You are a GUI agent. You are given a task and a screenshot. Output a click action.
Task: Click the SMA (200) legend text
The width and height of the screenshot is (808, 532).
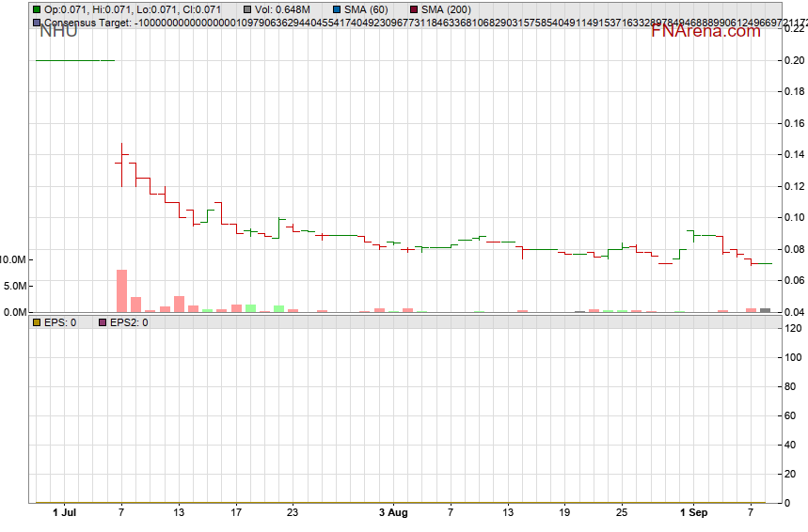[446, 9]
